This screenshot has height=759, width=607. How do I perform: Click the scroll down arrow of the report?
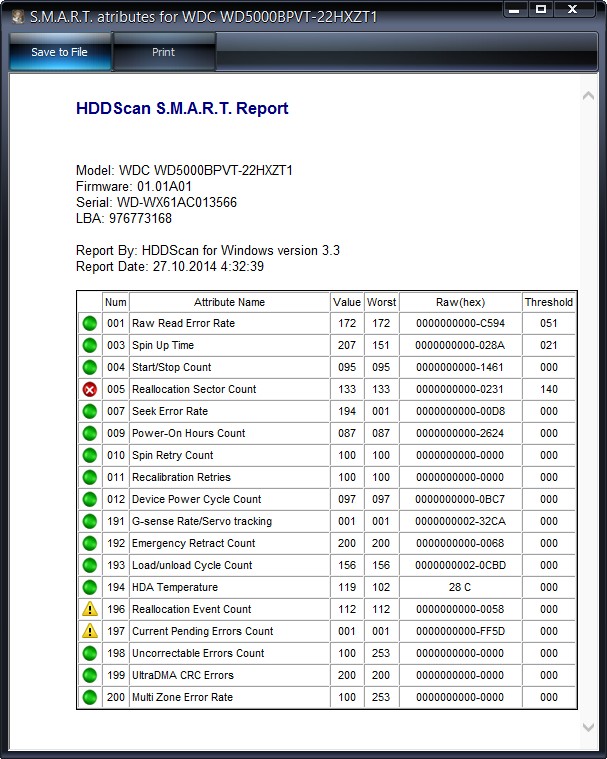588,727
